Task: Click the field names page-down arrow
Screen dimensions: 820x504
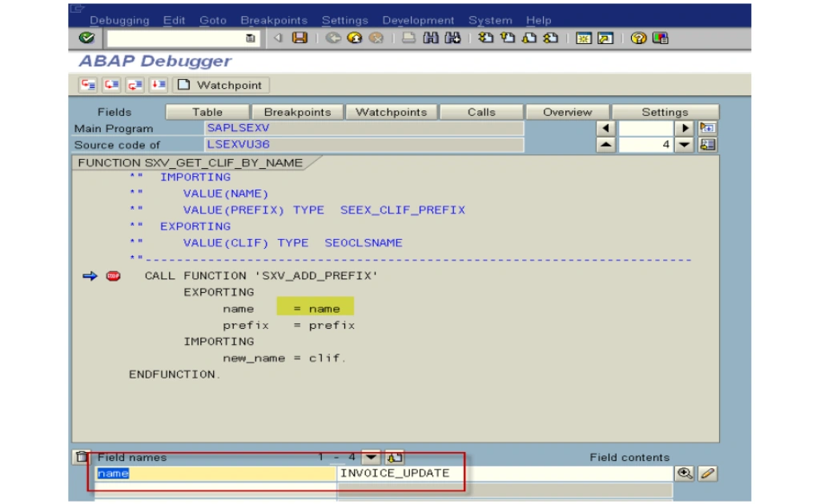Action: tap(371, 458)
